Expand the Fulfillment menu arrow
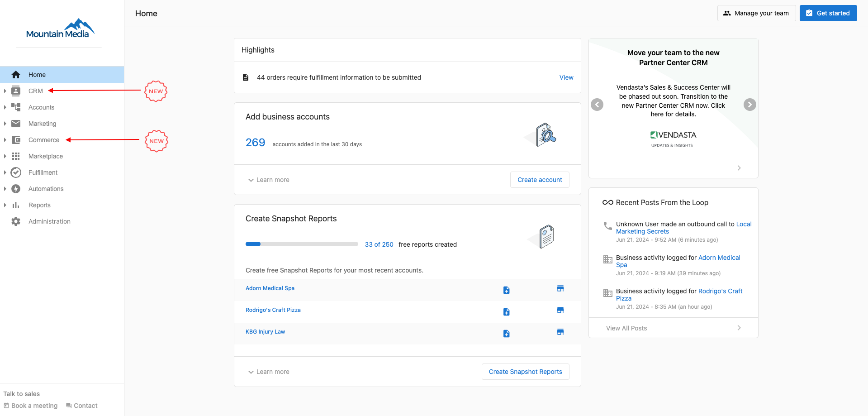This screenshot has width=868, height=416. point(5,172)
